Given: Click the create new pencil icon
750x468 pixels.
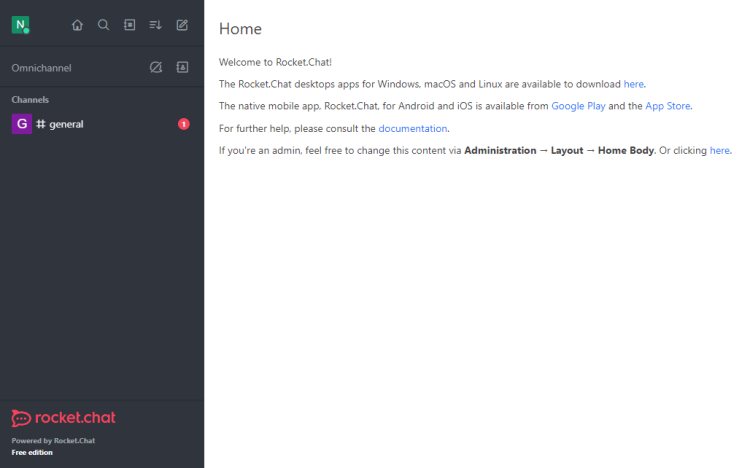Looking at the screenshot, I should [x=182, y=25].
